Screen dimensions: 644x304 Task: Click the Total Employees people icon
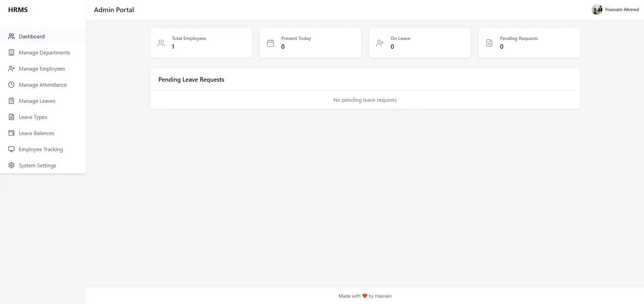(x=161, y=43)
